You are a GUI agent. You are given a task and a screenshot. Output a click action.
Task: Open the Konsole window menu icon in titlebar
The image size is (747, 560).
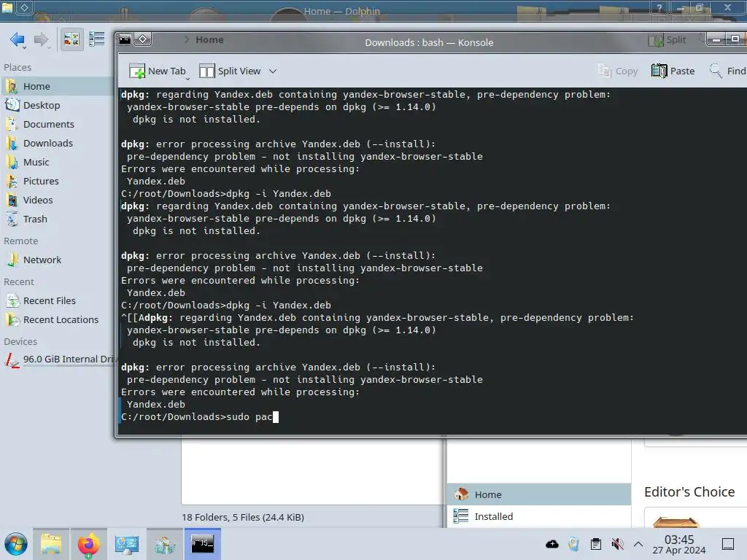click(x=125, y=39)
